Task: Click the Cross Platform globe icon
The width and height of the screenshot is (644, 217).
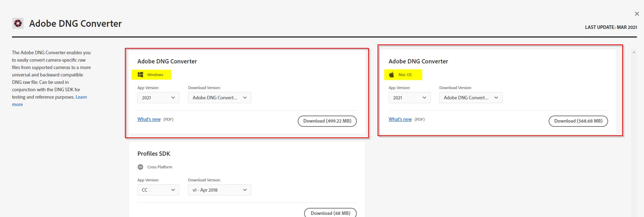Action: tap(140, 167)
